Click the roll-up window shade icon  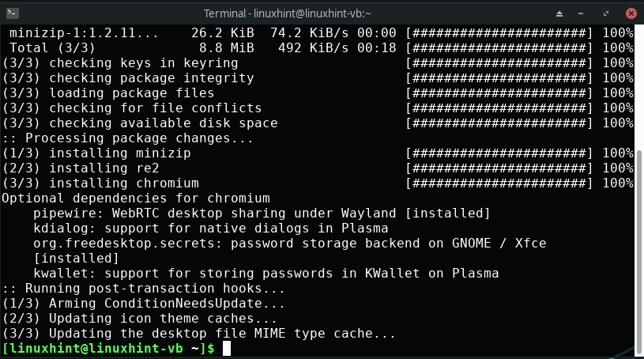tap(559, 13)
